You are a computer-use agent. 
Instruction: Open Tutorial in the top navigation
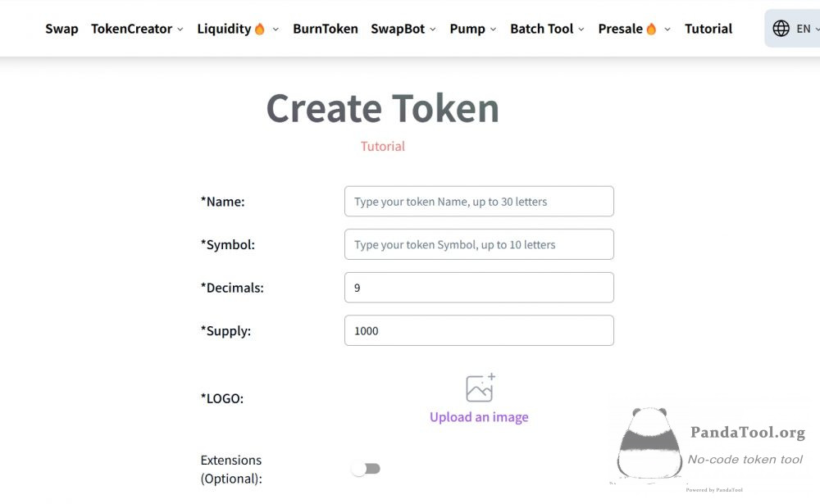[708, 29]
